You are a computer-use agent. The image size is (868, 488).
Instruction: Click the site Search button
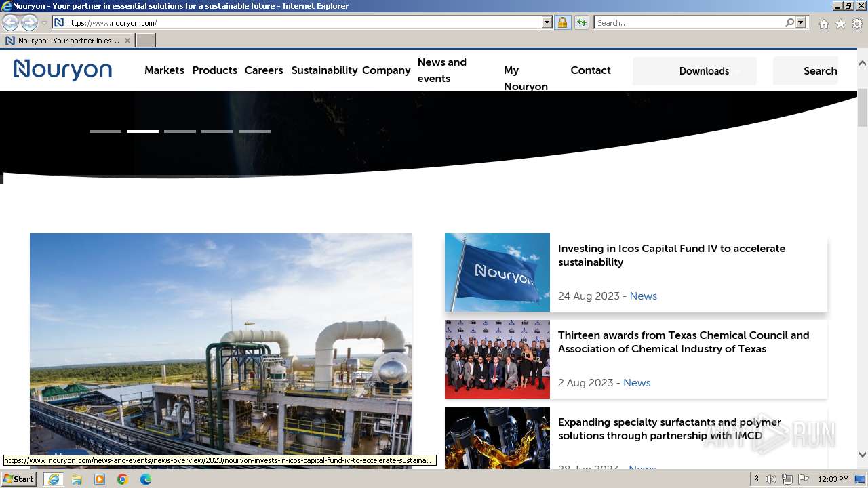click(x=806, y=71)
